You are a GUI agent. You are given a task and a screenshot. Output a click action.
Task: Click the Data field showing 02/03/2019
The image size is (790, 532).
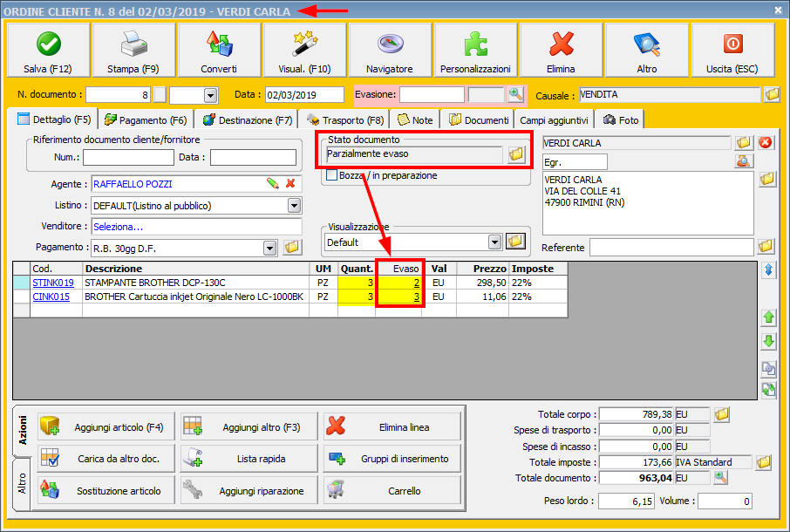pyautogui.click(x=304, y=95)
